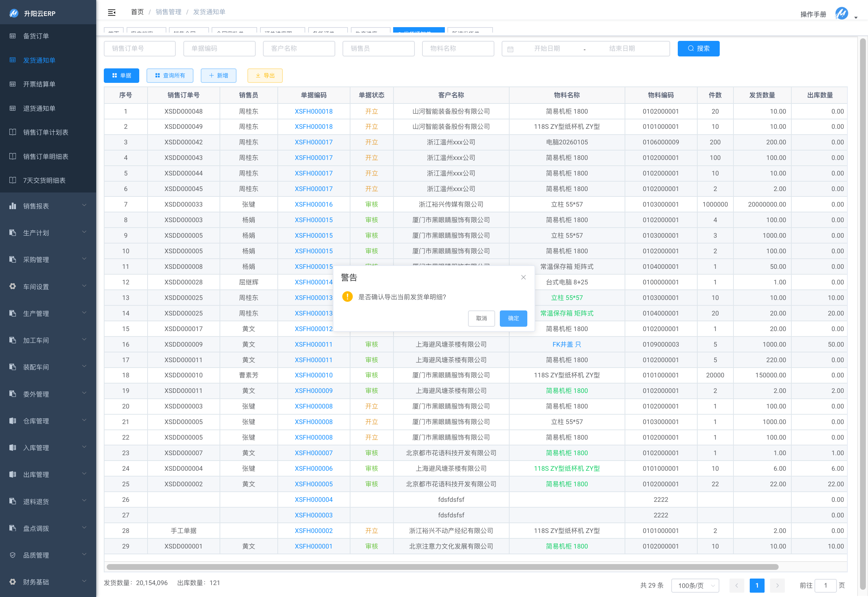Open the user account dropdown arrow
The height and width of the screenshot is (597, 868).
(x=856, y=18)
